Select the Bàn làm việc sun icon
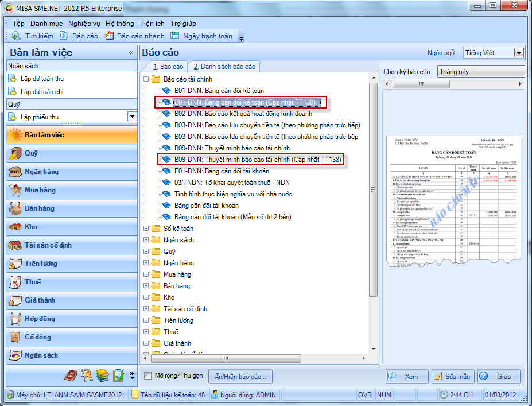This screenshot has height=406, width=532. coord(14,135)
